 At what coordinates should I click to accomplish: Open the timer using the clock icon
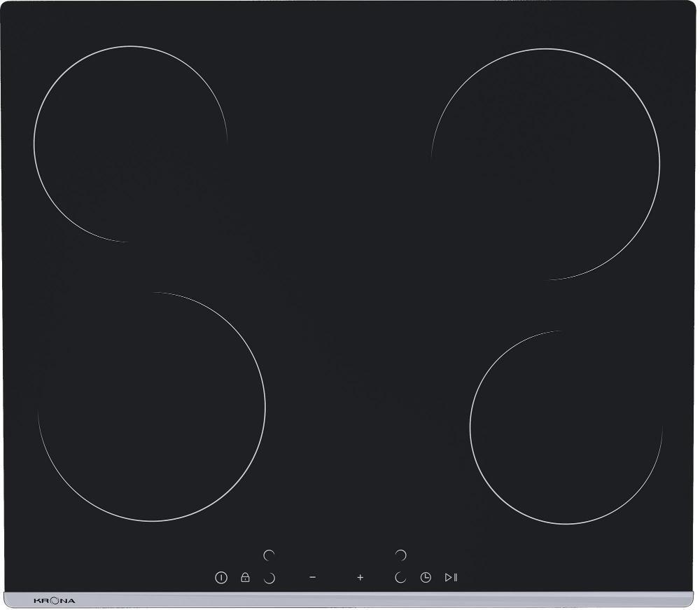426,578
